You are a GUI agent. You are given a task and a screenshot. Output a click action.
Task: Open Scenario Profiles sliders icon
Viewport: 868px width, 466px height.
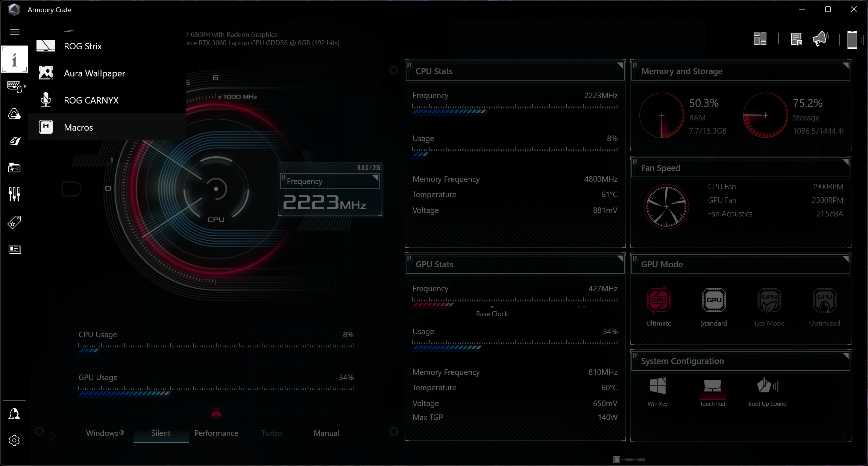tap(14, 194)
